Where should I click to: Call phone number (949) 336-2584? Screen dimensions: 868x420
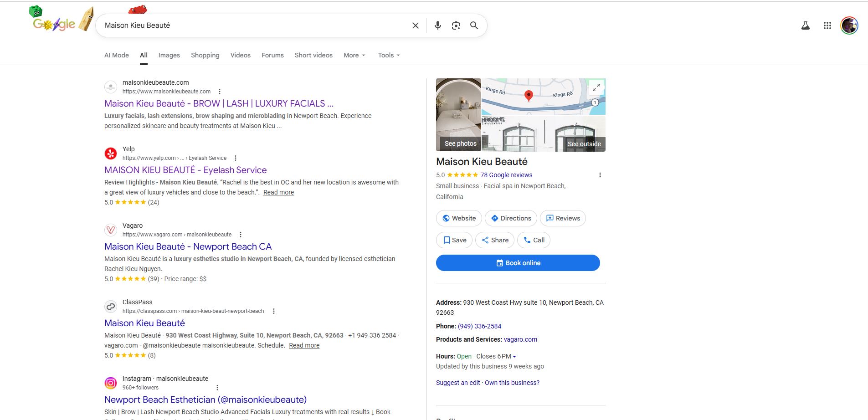click(479, 326)
